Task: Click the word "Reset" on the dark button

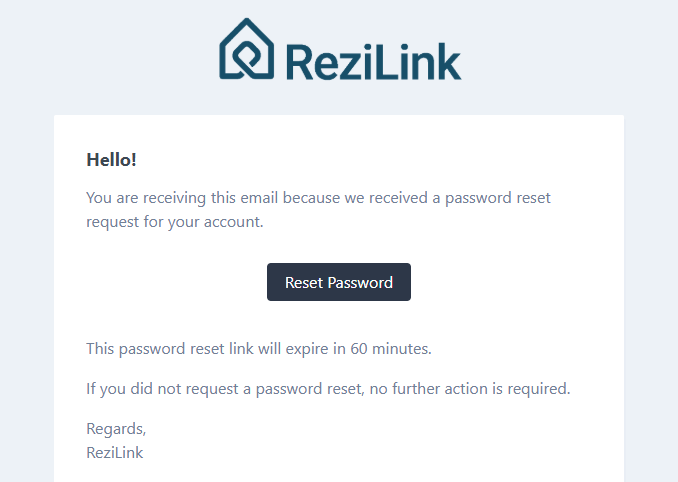Action: (x=304, y=282)
